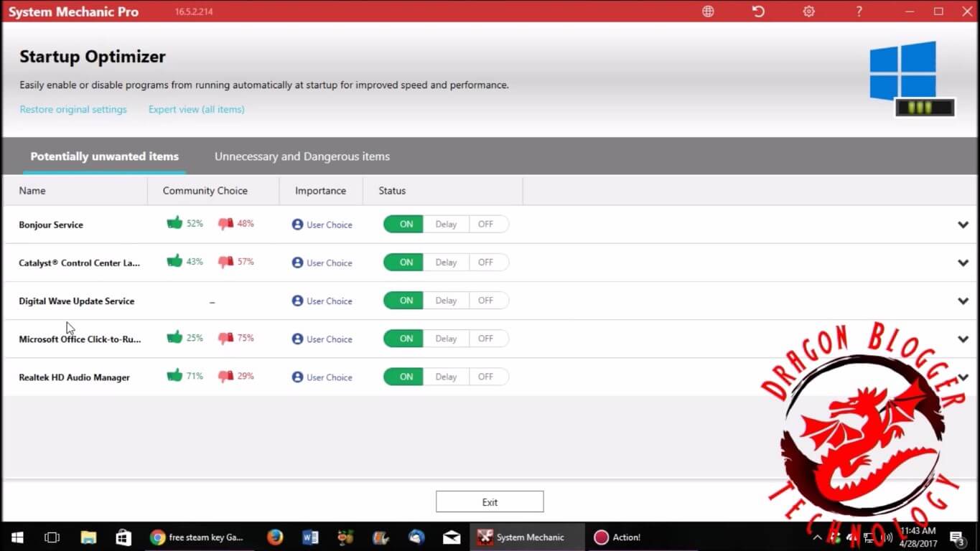This screenshot has height=551, width=980.
Task: Click the globe icon in title bar
Action: [x=708, y=11]
